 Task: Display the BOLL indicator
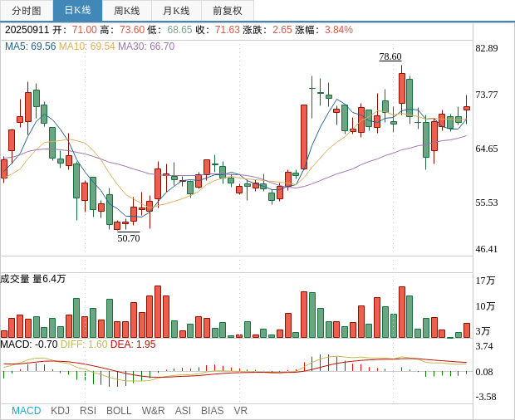click(119, 411)
